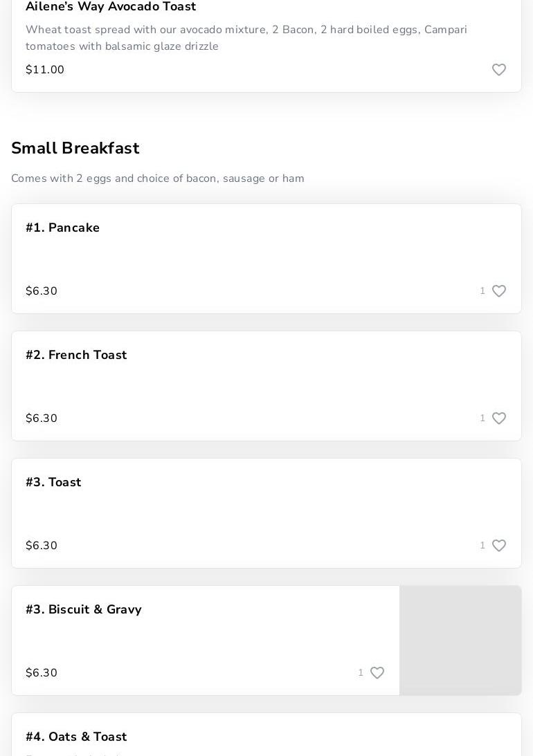
Task: Toggle the heart on #3. Biscuit & Gravy
Action: (377, 673)
